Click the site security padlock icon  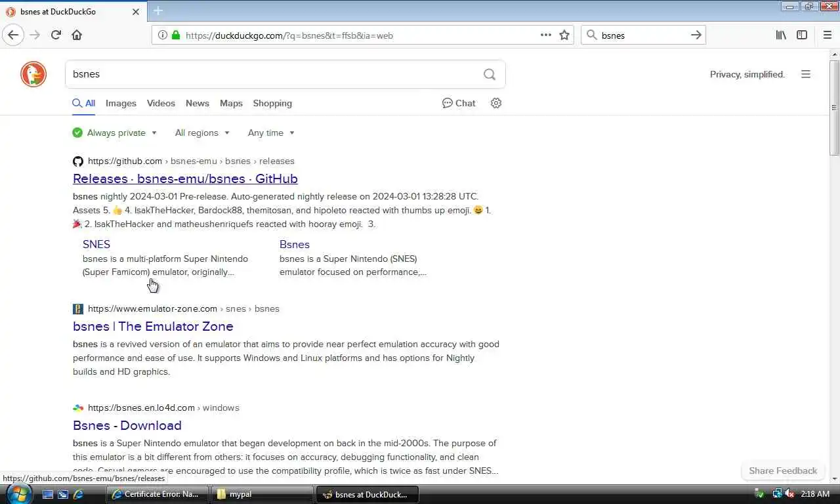point(176,35)
